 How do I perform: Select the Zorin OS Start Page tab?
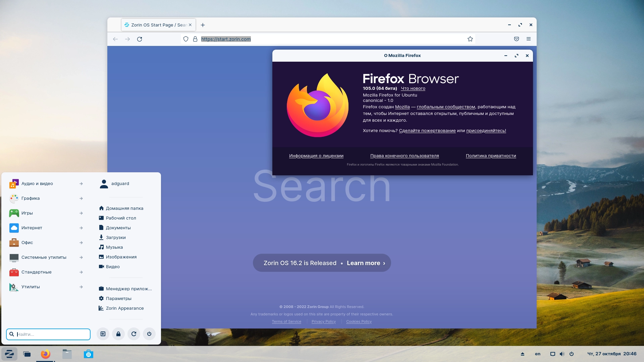coord(158,25)
